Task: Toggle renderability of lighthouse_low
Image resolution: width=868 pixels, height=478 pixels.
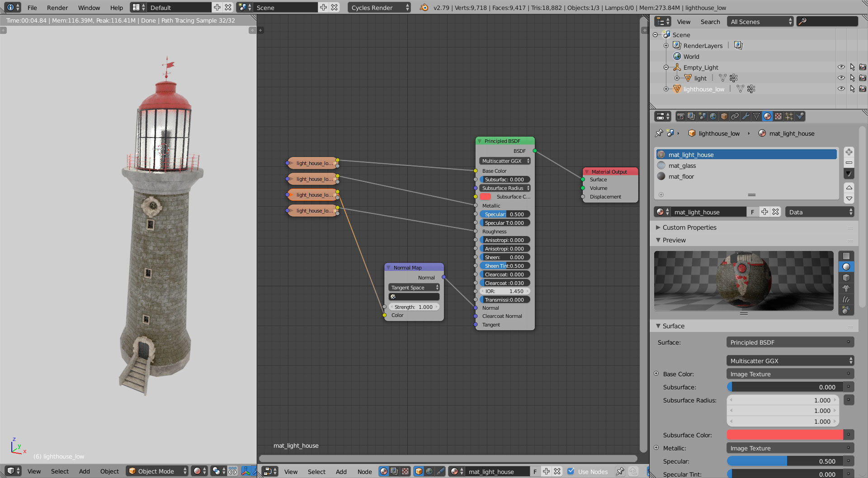Action: tap(863, 89)
